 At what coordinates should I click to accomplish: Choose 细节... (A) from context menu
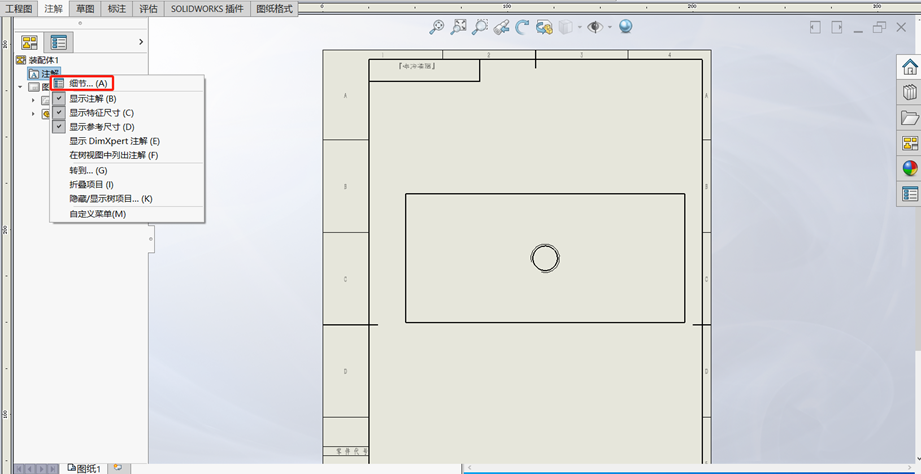coord(87,83)
